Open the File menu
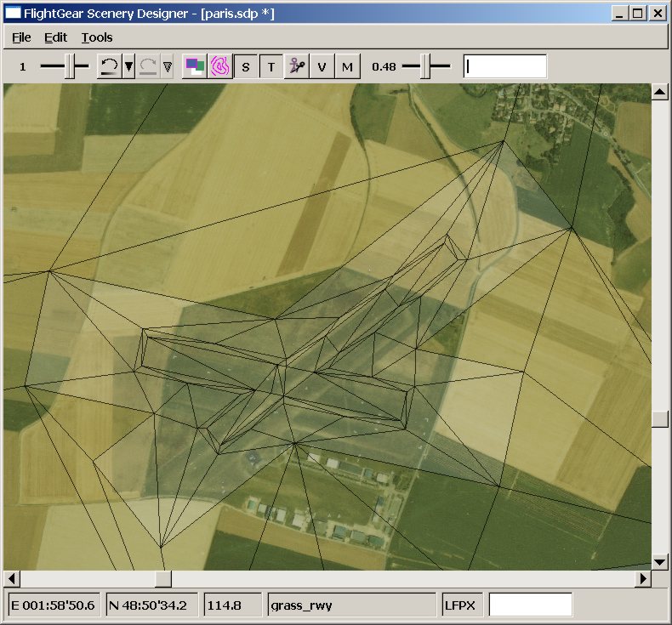This screenshot has width=672, height=625. click(x=21, y=37)
